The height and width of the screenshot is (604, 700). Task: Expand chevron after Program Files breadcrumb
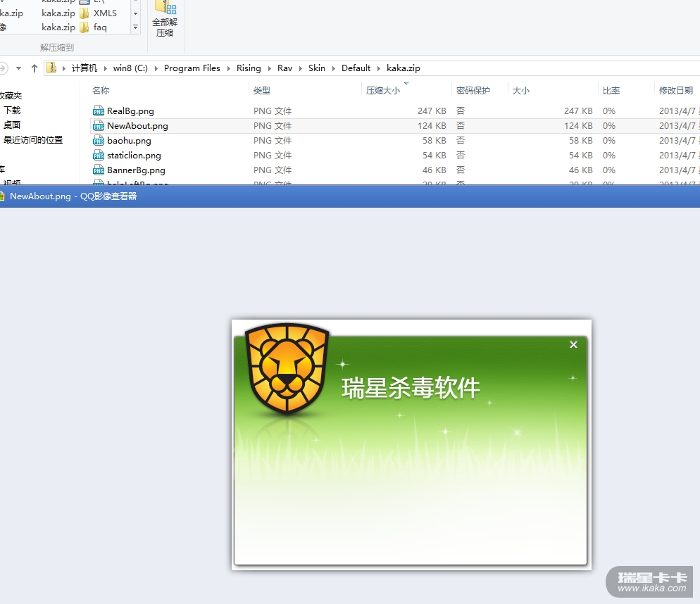point(228,68)
